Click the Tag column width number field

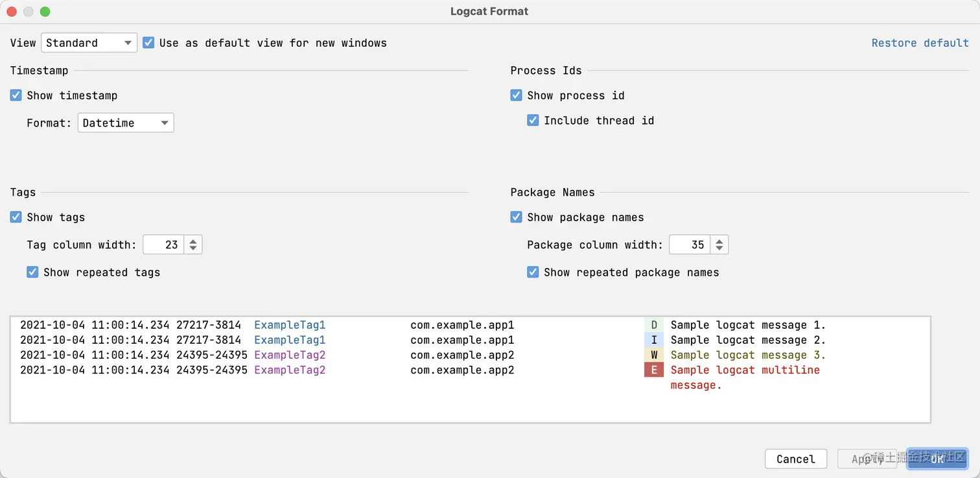coord(164,245)
